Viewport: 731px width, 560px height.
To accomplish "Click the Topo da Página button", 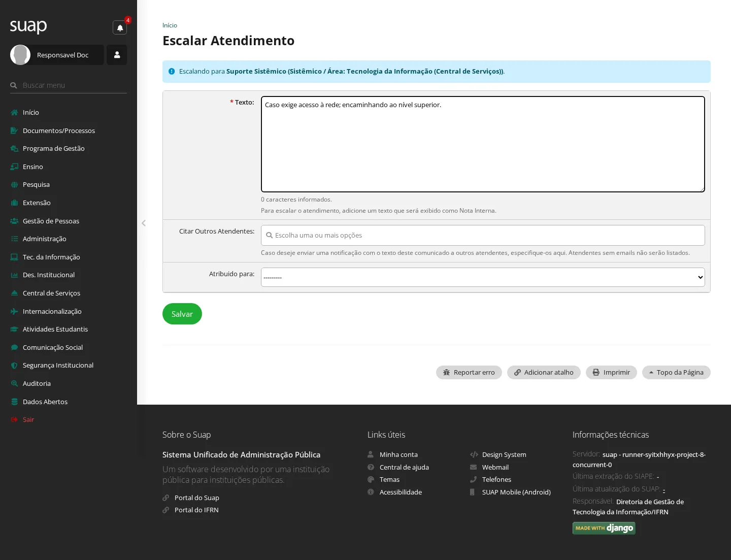I will (676, 372).
